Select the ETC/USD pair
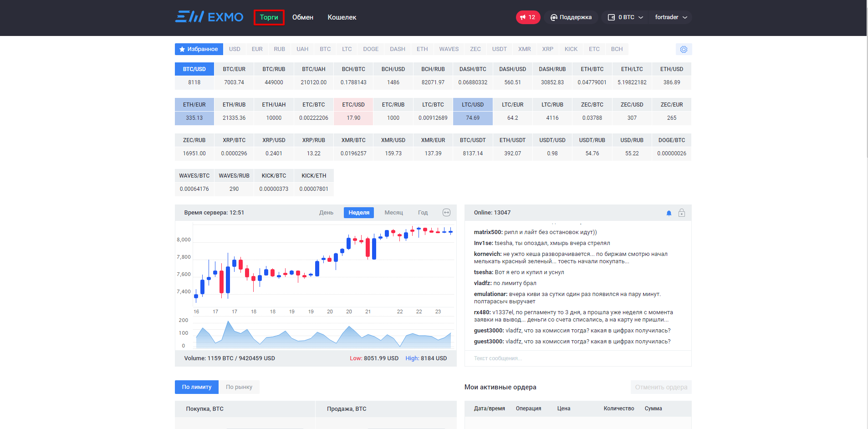868x429 pixels. tap(353, 105)
